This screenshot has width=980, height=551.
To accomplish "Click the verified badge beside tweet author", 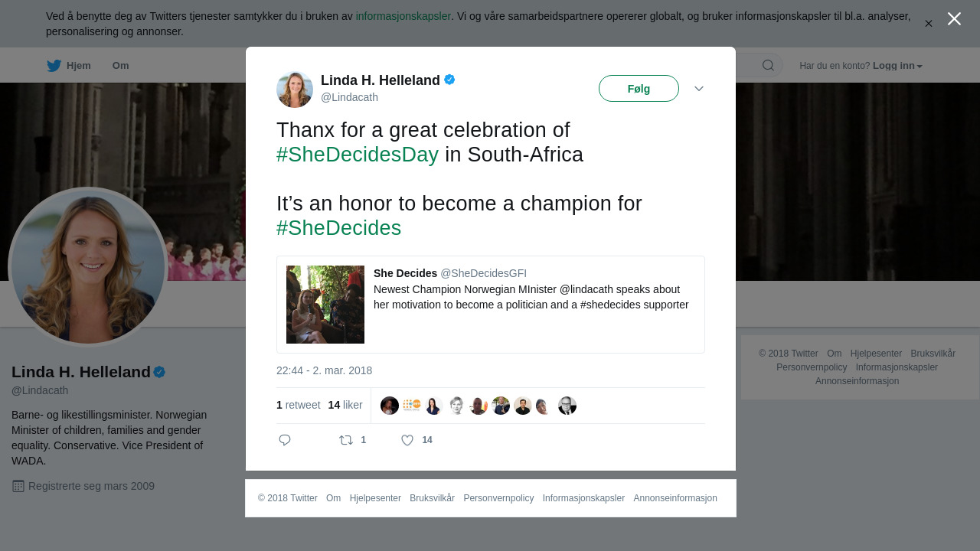I will [449, 80].
